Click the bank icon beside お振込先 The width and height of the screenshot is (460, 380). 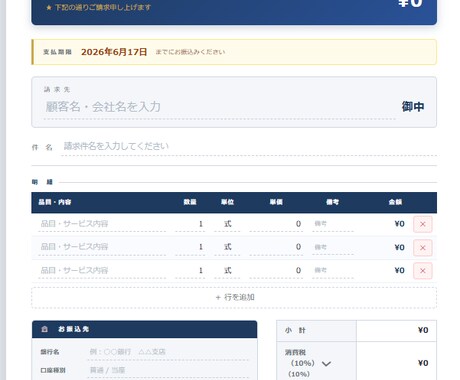(x=44, y=329)
